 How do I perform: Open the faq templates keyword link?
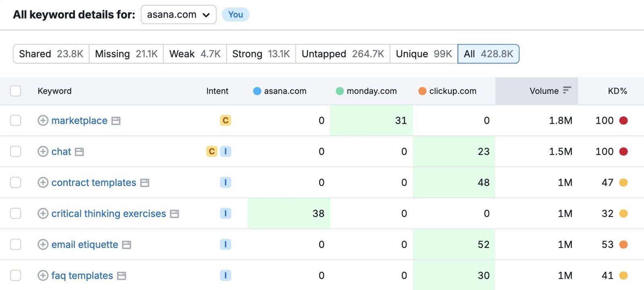point(82,276)
